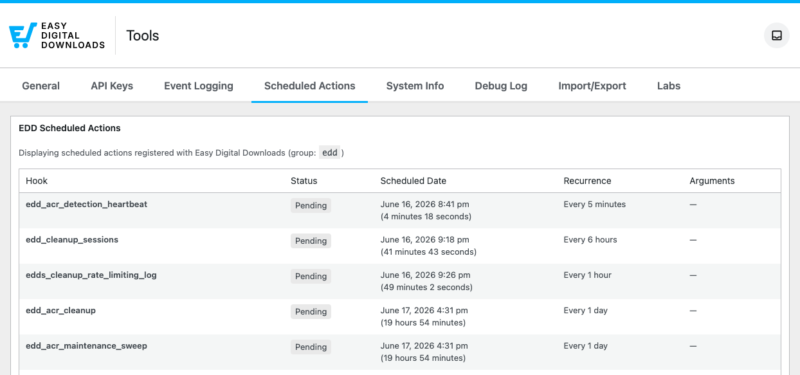800x375 pixels.
Task: Click the date June 16, 2026 8:41 pm
Action: [x=424, y=204]
